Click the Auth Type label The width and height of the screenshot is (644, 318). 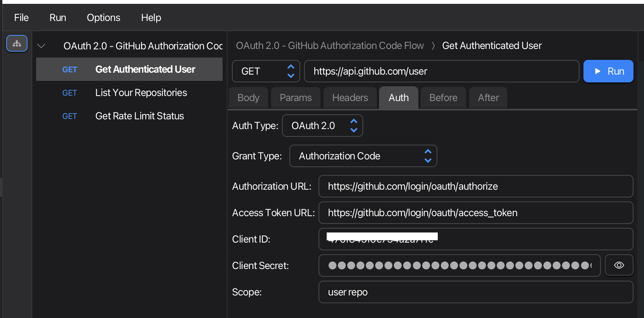pyautogui.click(x=255, y=126)
